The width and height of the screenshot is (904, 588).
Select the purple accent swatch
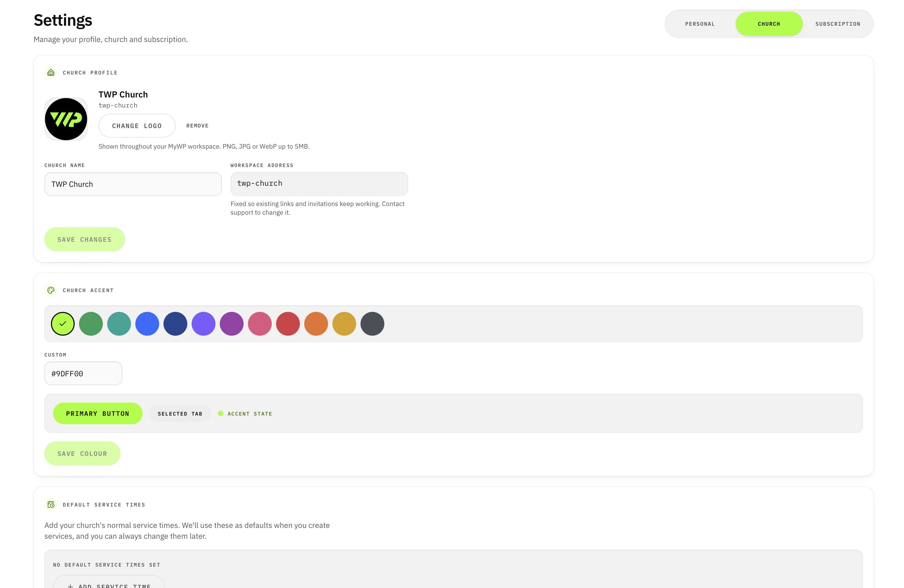click(231, 324)
